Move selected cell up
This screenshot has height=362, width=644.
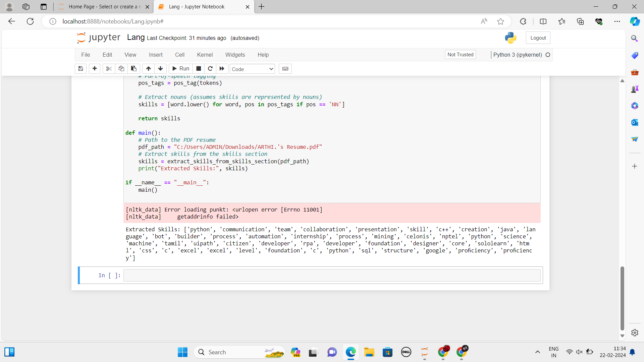pyautogui.click(x=148, y=69)
